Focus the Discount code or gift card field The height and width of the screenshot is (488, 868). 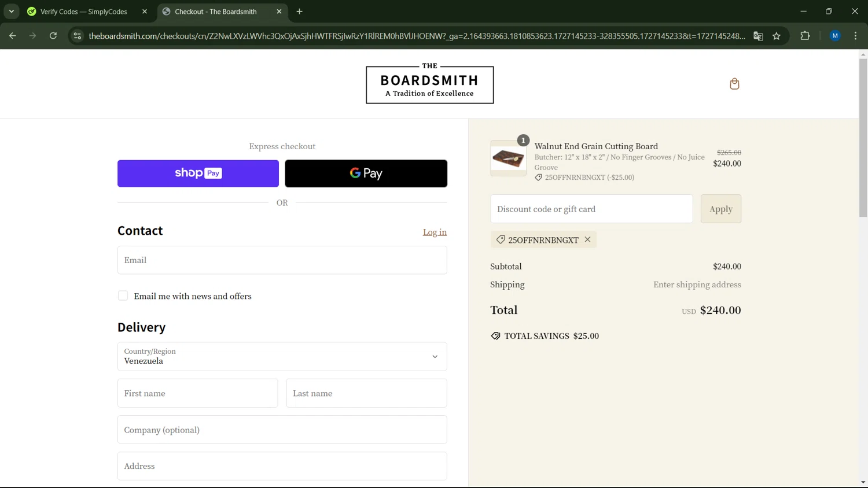[x=591, y=209]
